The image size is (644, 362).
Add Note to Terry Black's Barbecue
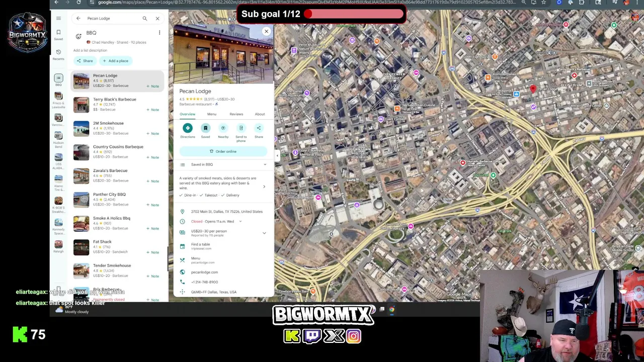153,110
